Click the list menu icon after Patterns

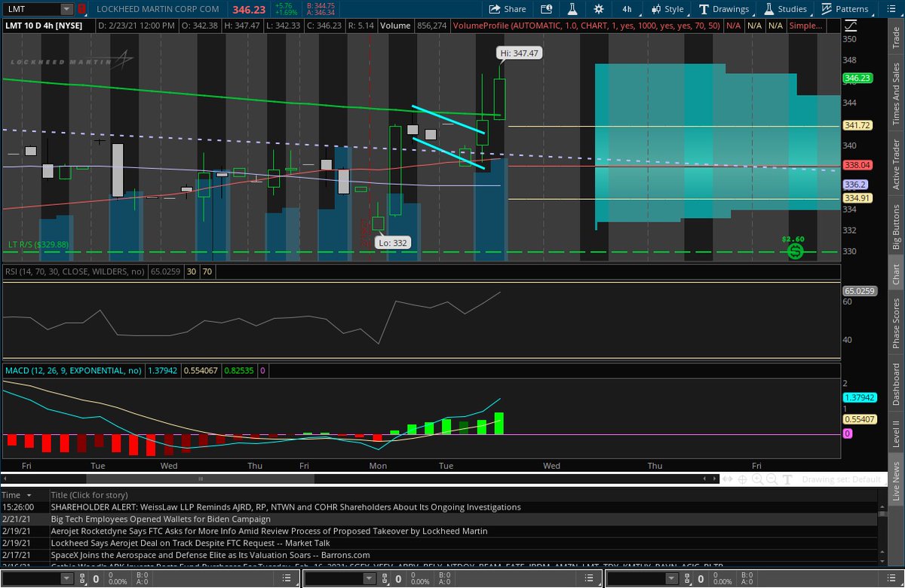[891, 9]
